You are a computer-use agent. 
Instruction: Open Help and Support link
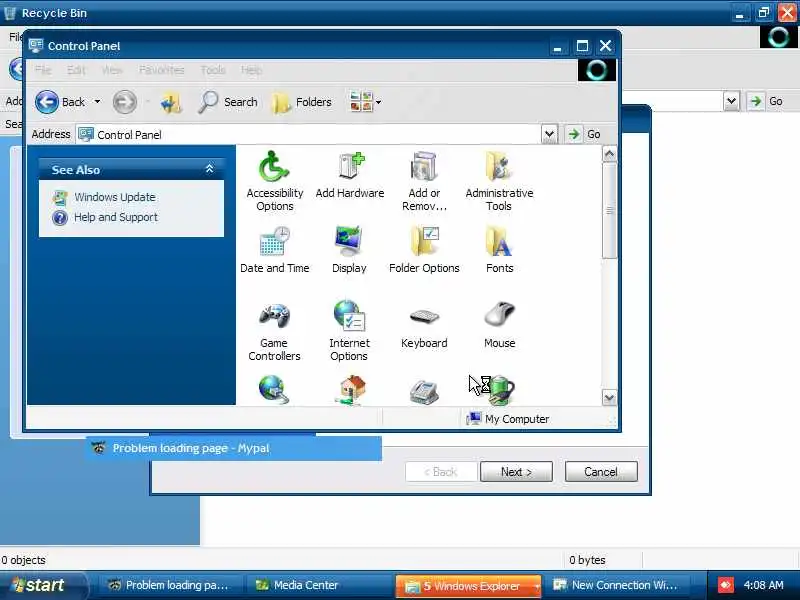[x=116, y=217]
